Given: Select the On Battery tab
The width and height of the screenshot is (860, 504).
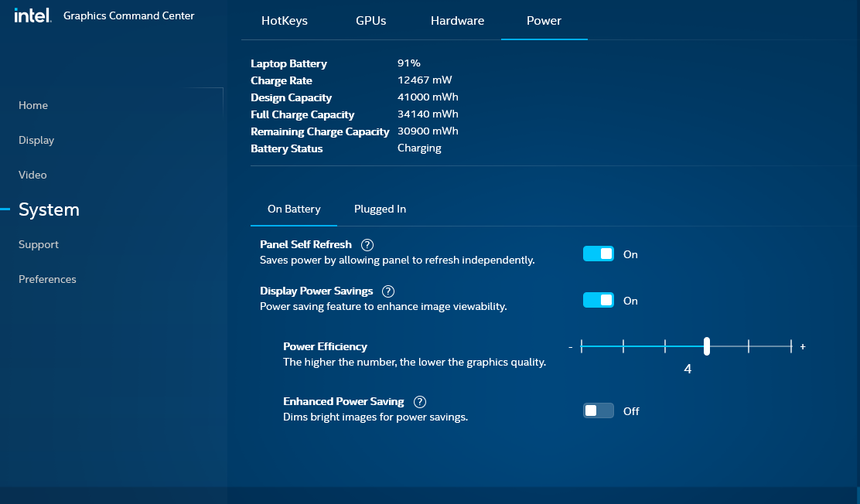Looking at the screenshot, I should coord(294,209).
